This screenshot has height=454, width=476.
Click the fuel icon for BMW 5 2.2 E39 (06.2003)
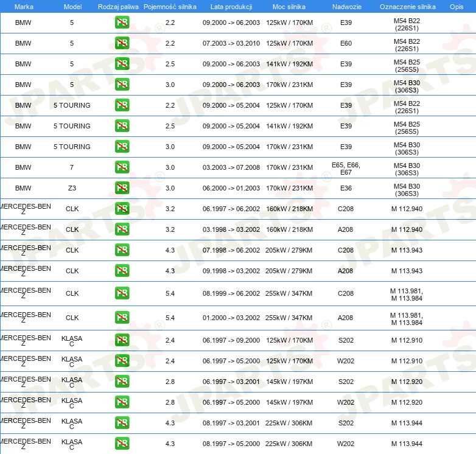(x=122, y=23)
